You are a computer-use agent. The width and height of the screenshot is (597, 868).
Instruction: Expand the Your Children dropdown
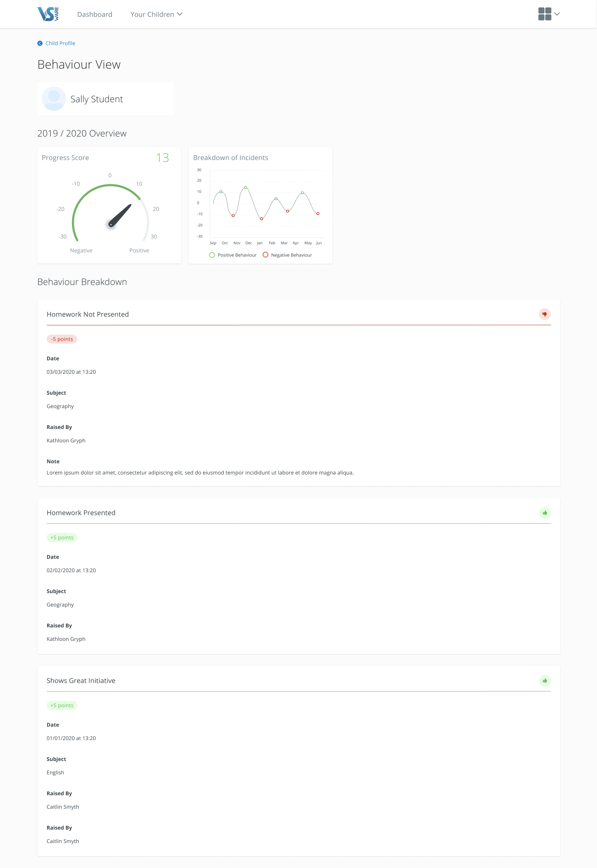[156, 14]
